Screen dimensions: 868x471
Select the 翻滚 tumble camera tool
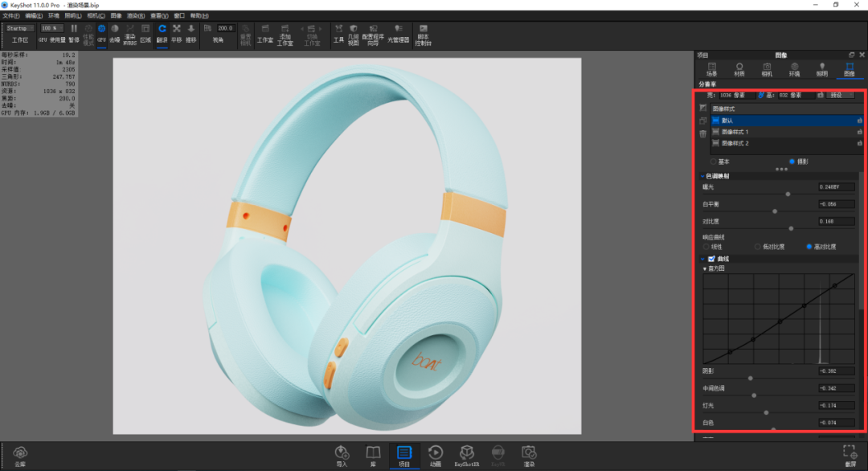162,34
